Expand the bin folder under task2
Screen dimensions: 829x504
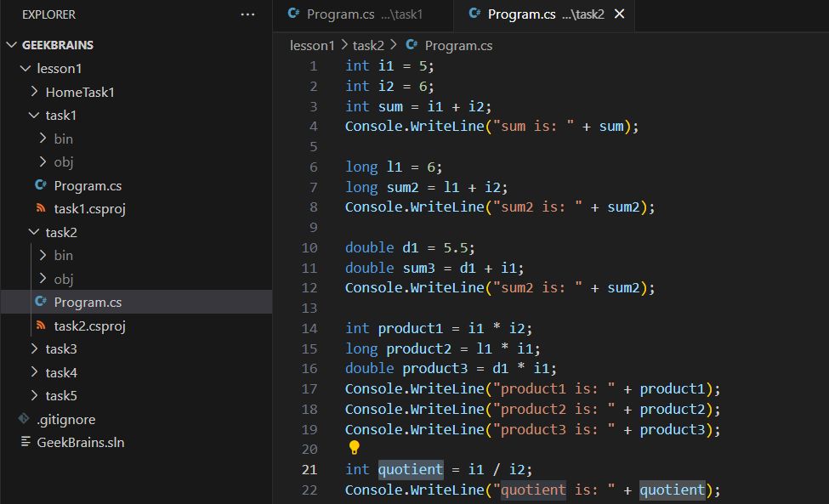tap(43, 255)
